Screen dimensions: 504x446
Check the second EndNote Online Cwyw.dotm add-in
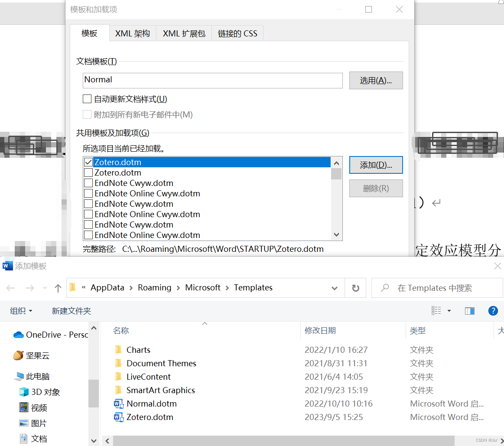(x=88, y=214)
